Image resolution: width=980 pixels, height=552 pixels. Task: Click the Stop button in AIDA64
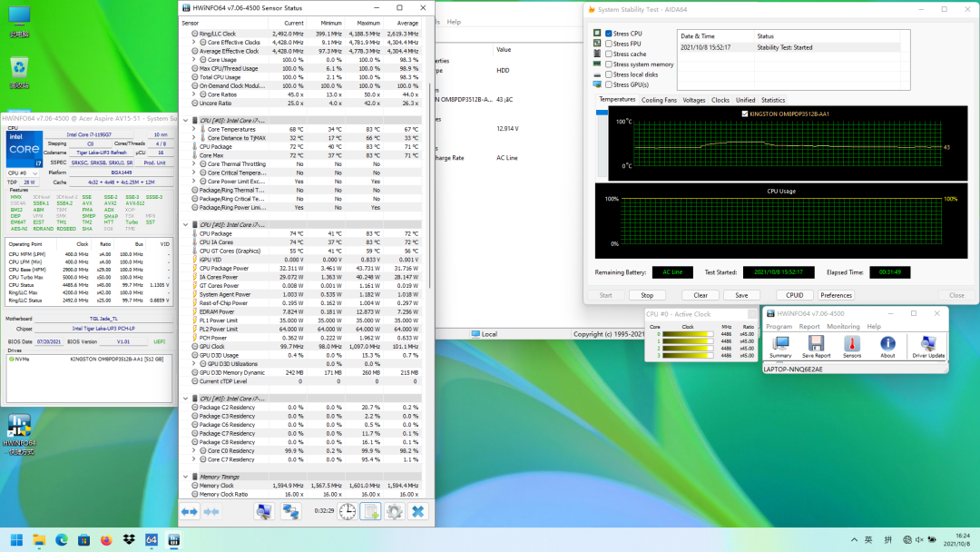point(647,295)
